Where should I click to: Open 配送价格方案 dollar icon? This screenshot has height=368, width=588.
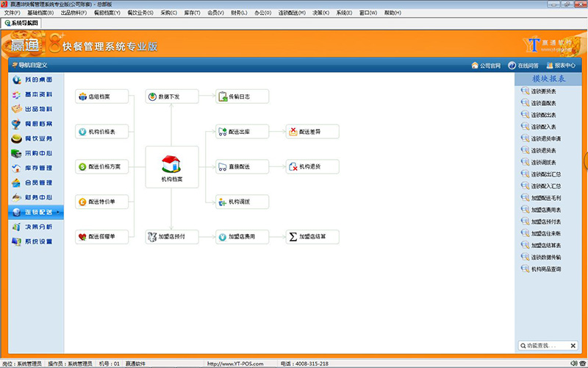82,167
